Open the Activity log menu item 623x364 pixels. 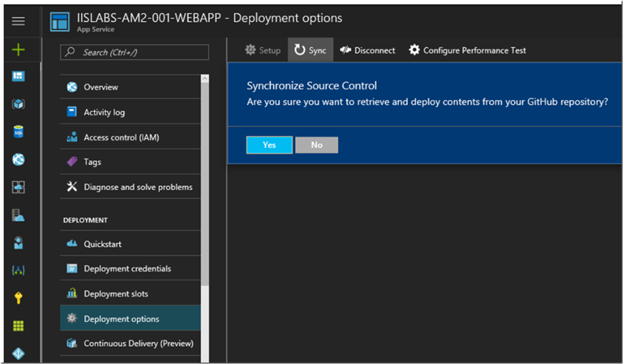(x=130, y=112)
